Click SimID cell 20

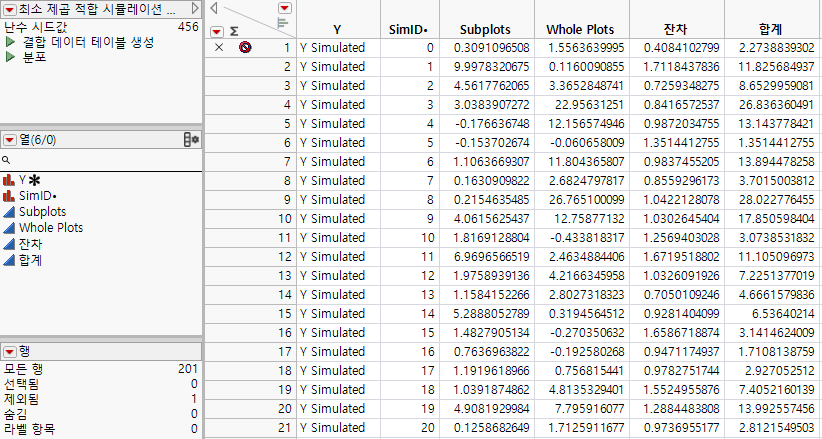[428, 428]
